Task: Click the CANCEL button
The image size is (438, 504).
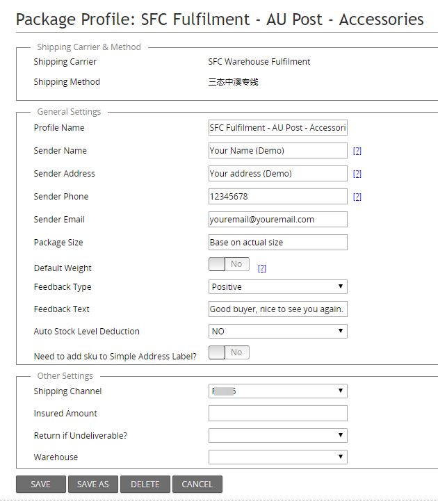Action: (197, 485)
